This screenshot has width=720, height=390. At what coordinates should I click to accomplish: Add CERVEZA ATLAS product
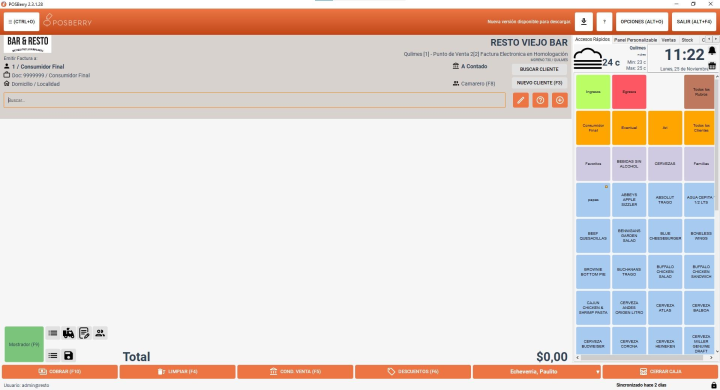click(x=665, y=308)
